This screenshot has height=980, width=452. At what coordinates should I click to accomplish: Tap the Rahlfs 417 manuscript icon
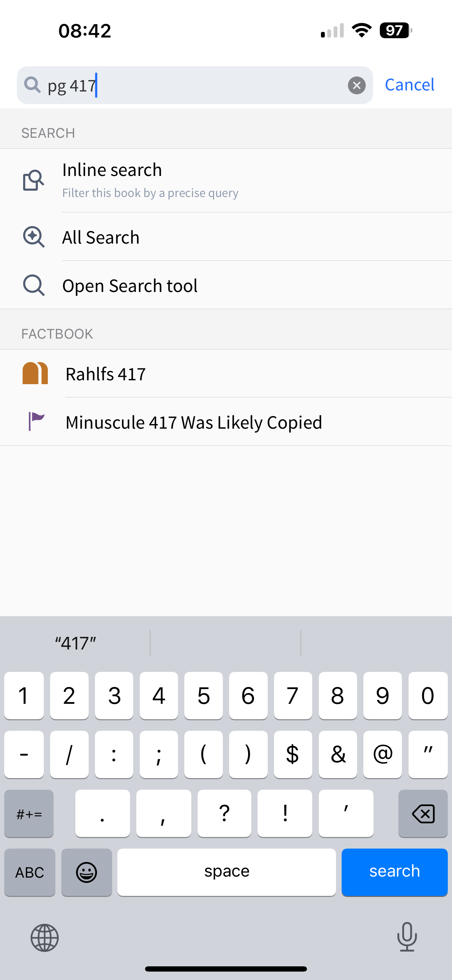pos(35,373)
